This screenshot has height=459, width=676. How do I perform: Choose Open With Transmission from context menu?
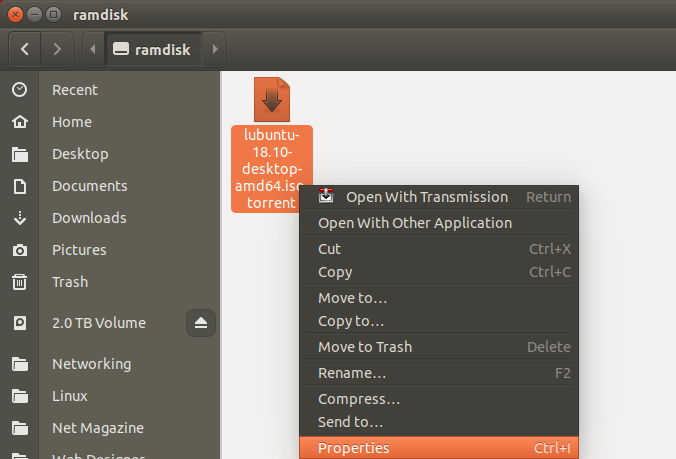pos(427,197)
